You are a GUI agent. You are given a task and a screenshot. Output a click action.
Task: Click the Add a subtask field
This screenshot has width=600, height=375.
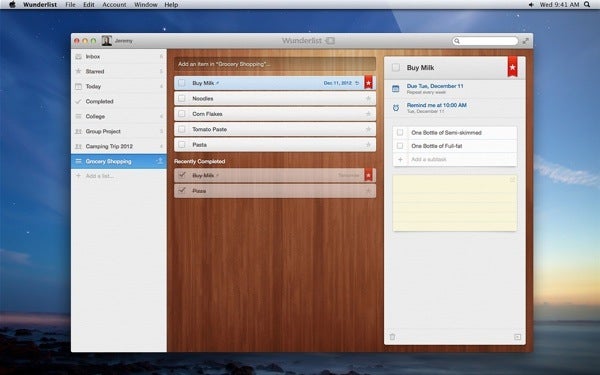pyautogui.click(x=463, y=160)
